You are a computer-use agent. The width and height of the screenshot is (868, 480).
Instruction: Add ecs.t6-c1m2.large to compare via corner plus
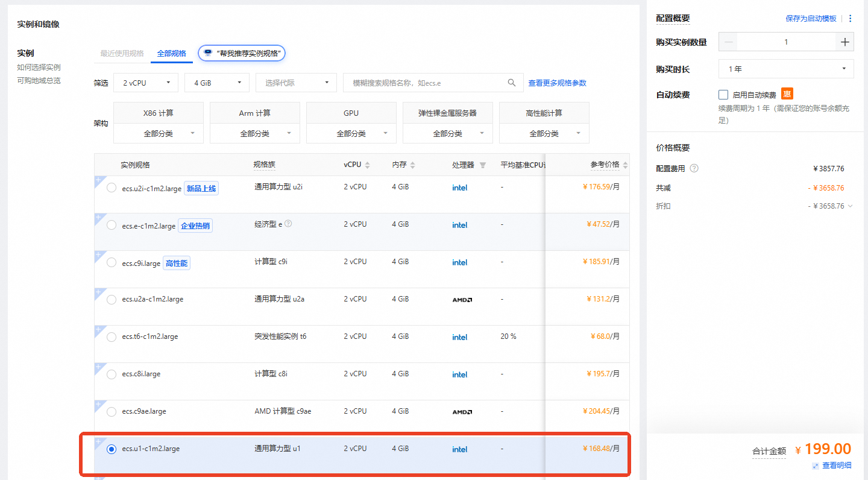coord(98,330)
